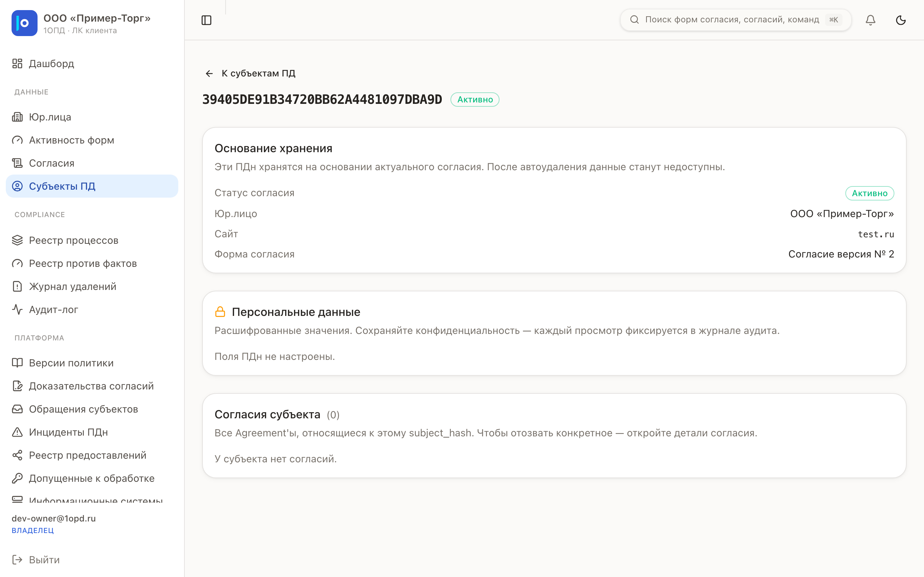Image resolution: width=924 pixels, height=577 pixels.
Task: Open notifications bell
Action: (870, 20)
